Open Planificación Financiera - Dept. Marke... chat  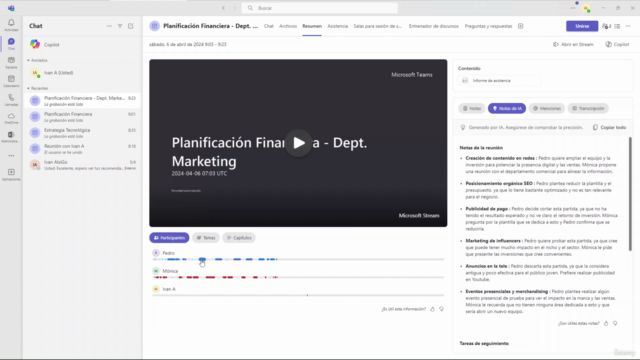pyautogui.click(x=83, y=101)
